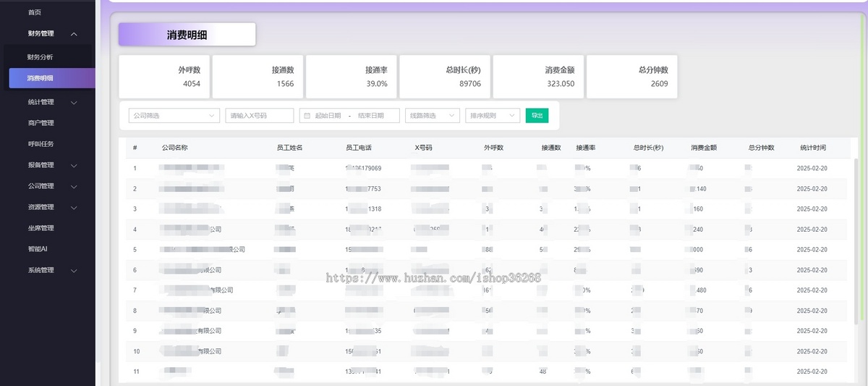Click row number 2 in the table
Screen dimensions: 868x386
click(135, 189)
